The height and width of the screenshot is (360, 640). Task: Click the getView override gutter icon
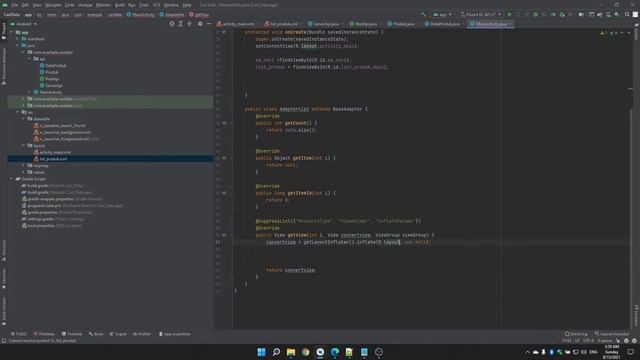click(224, 235)
